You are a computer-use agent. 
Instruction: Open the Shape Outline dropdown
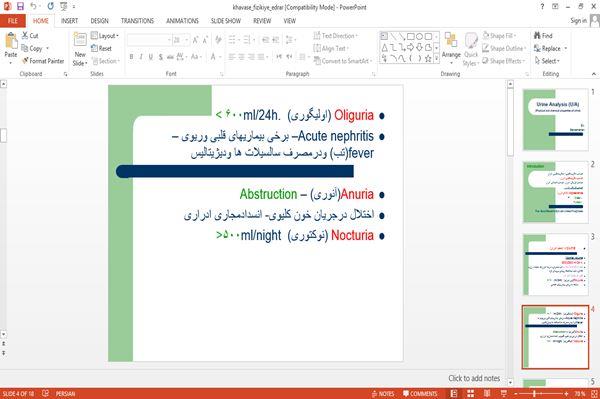click(x=504, y=48)
